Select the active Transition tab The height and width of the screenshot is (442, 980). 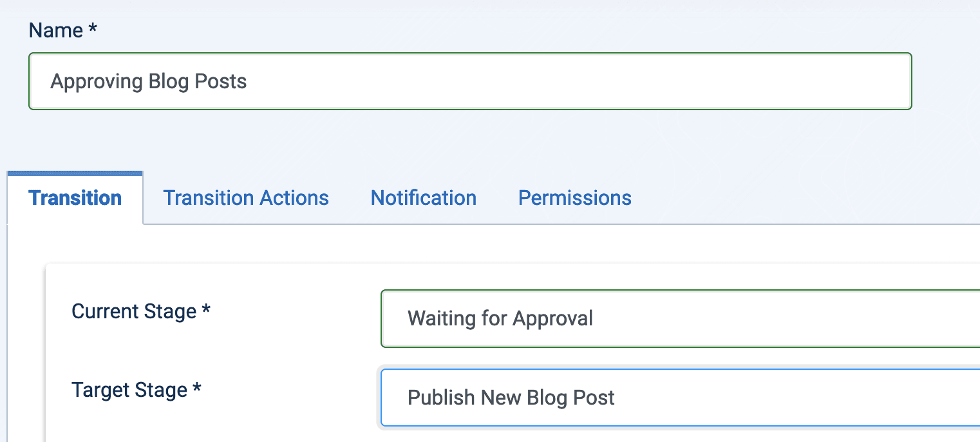click(x=75, y=198)
